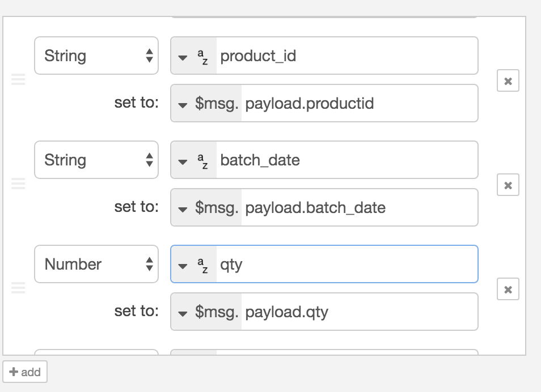541x392 pixels.
Task: Open the az type selector for product_id
Action: (193, 56)
